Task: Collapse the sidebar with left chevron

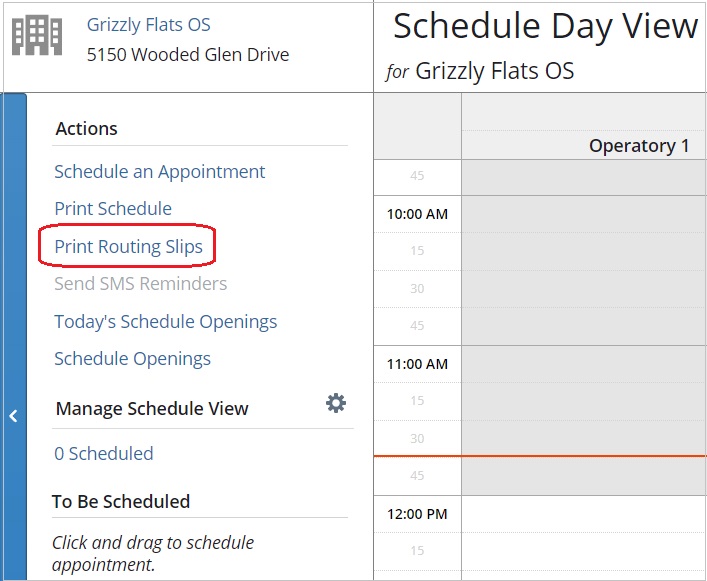Action: [x=14, y=416]
